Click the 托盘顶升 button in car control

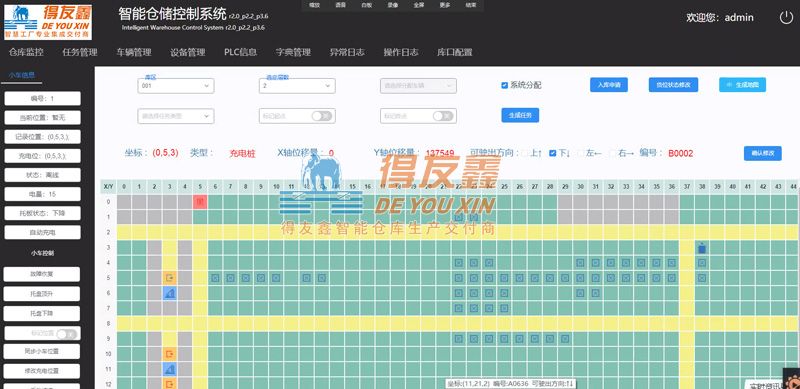coord(42,294)
